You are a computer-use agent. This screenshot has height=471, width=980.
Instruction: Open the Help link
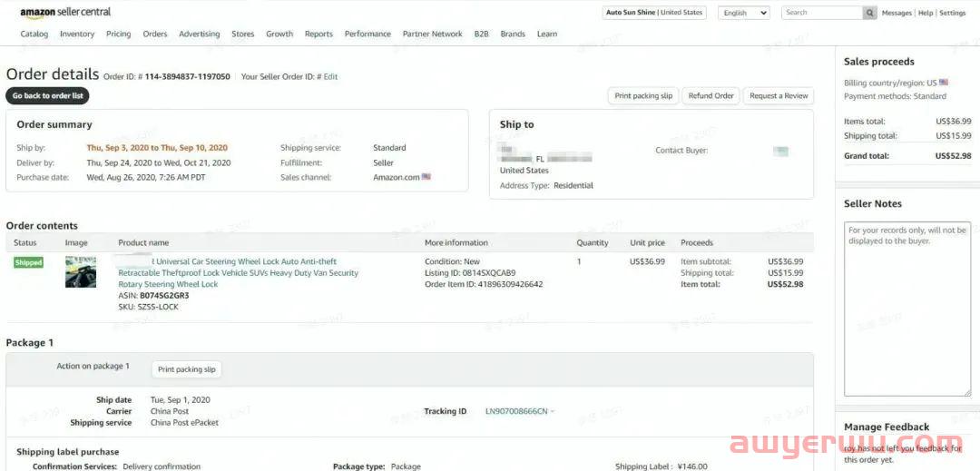[926, 13]
